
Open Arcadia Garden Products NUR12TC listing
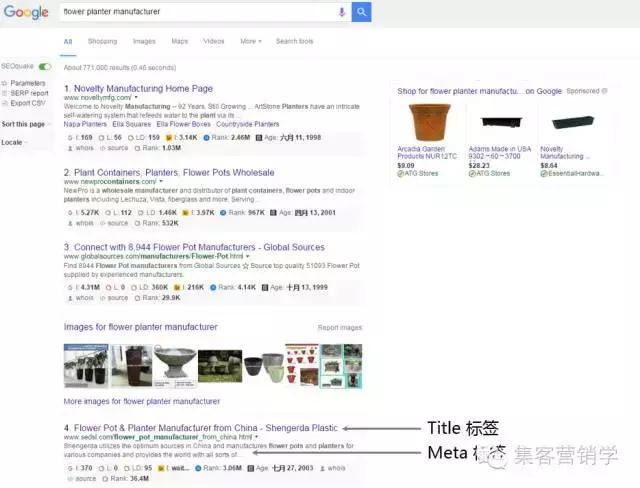point(427,153)
